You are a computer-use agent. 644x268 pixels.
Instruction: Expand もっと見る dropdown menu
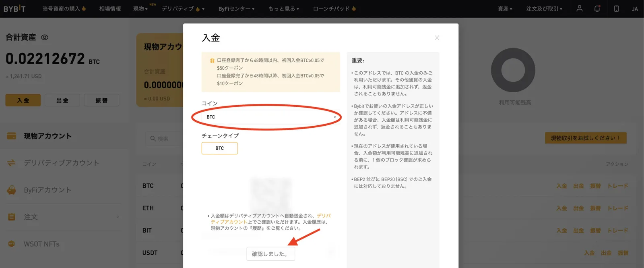284,9
